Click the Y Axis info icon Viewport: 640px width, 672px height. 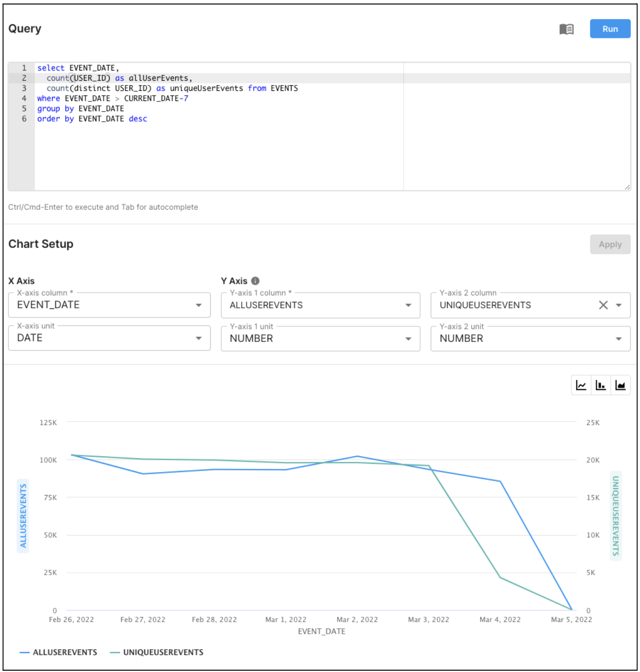tap(255, 281)
